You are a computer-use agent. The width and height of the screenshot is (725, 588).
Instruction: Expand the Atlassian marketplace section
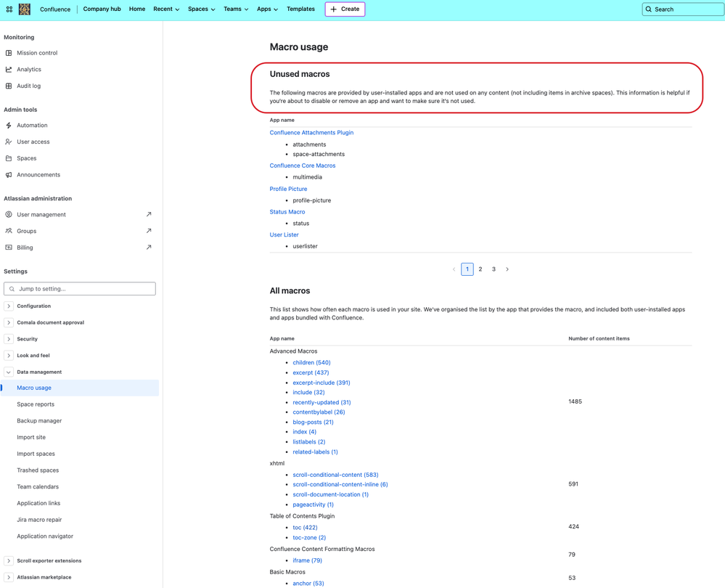pyautogui.click(x=8, y=577)
